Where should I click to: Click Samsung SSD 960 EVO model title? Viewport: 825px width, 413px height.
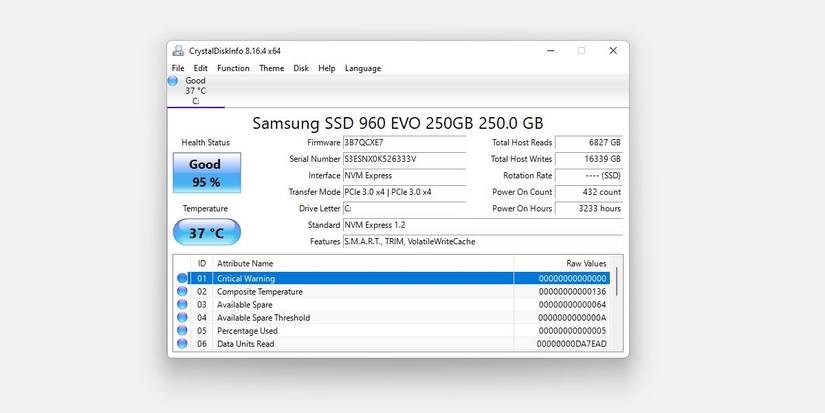pos(398,123)
